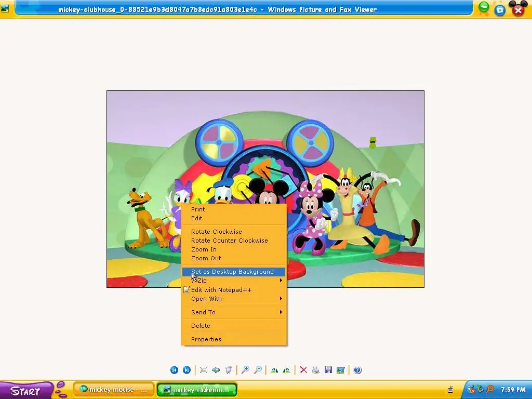
Task: Click the rotate counterclockwise toolbar icon
Action: click(286, 370)
